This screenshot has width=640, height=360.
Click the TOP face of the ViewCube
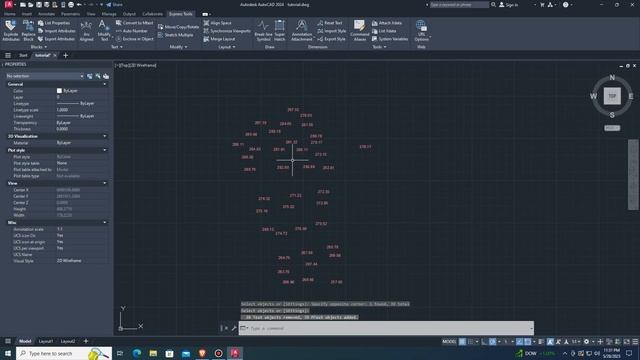[612, 96]
